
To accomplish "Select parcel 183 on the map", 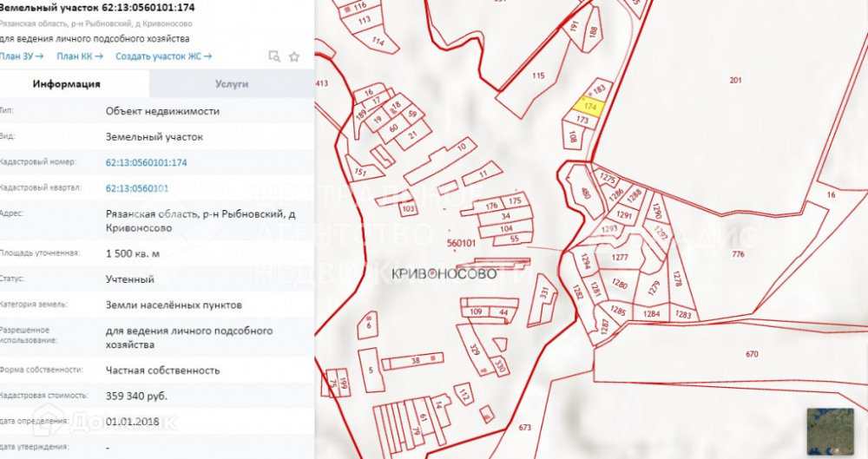I will point(599,89).
